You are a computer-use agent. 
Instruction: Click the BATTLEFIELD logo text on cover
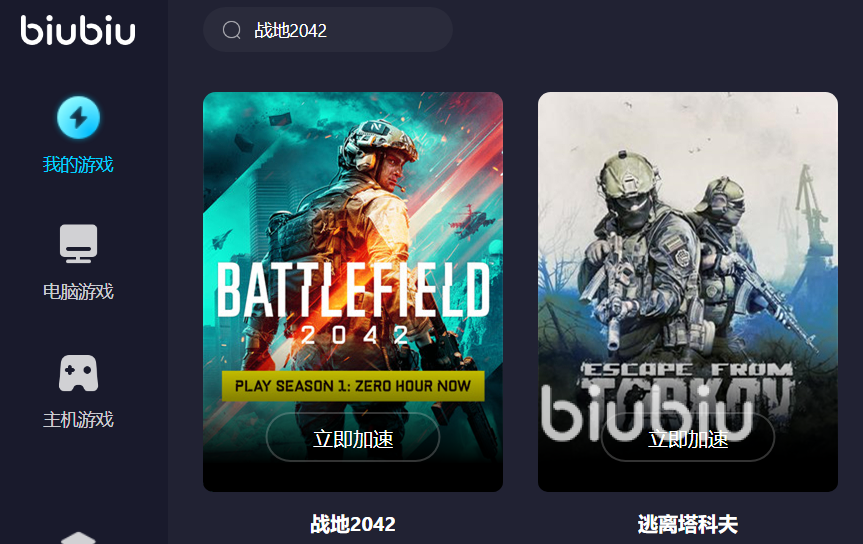353,290
